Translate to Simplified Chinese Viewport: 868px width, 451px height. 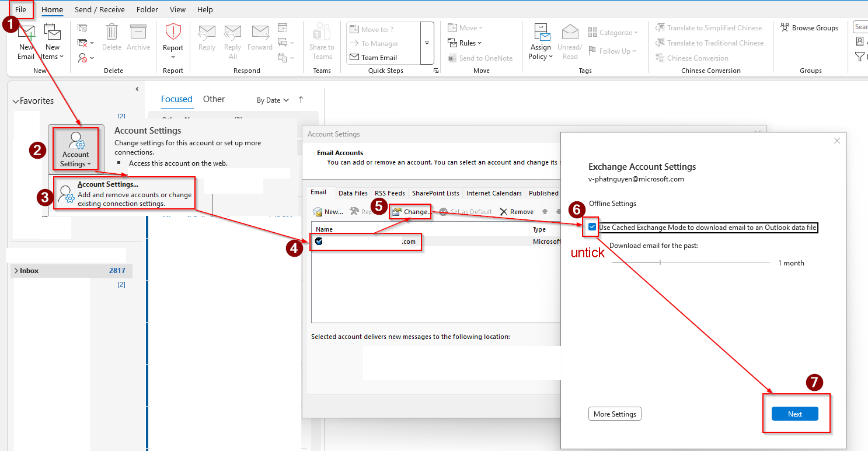[709, 28]
